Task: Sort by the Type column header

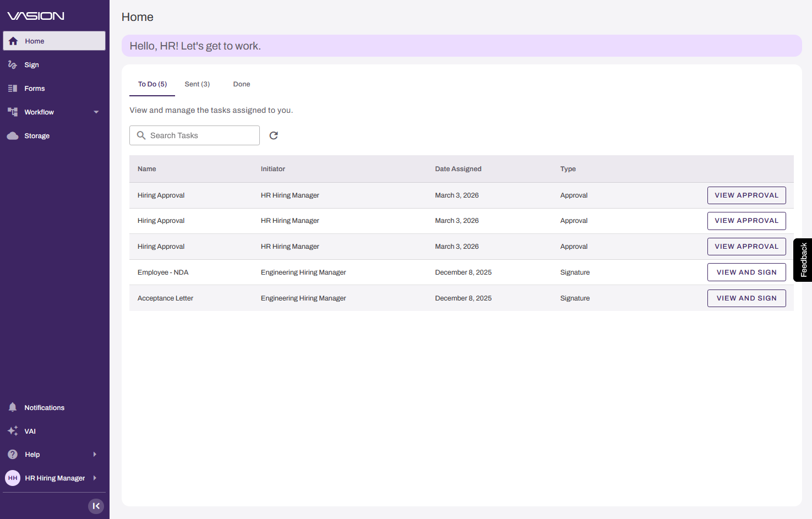Action: [568, 169]
